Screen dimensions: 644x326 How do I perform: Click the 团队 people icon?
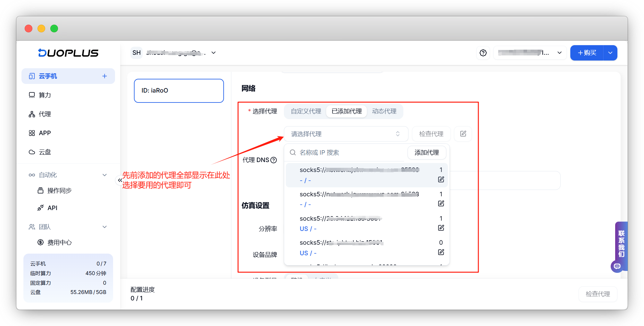[32, 227]
